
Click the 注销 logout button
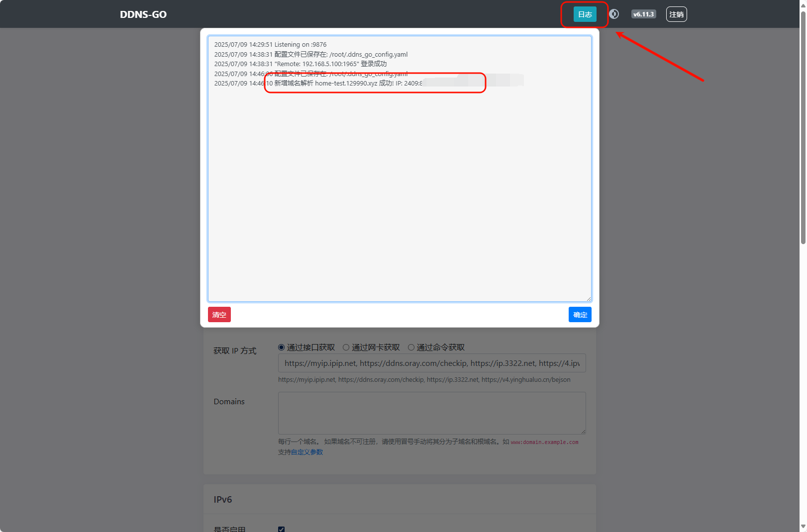676,14
